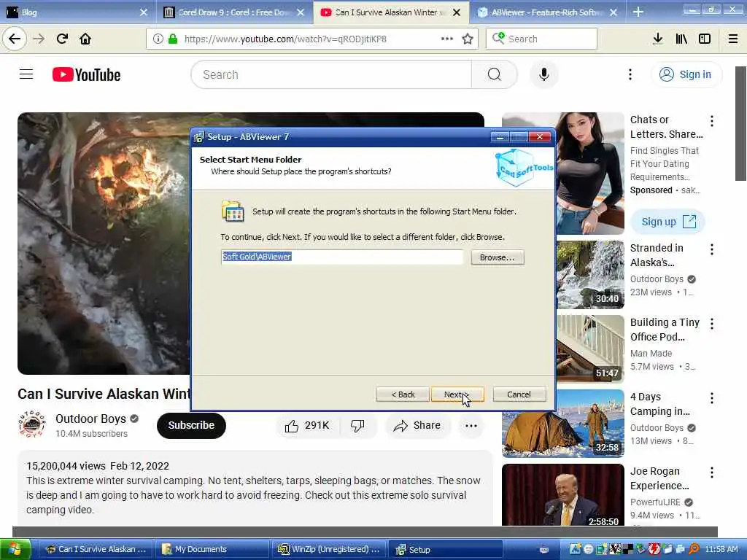Open Building a Tiny Office Pod video title
Screen dimensions: 747x560
click(665, 330)
